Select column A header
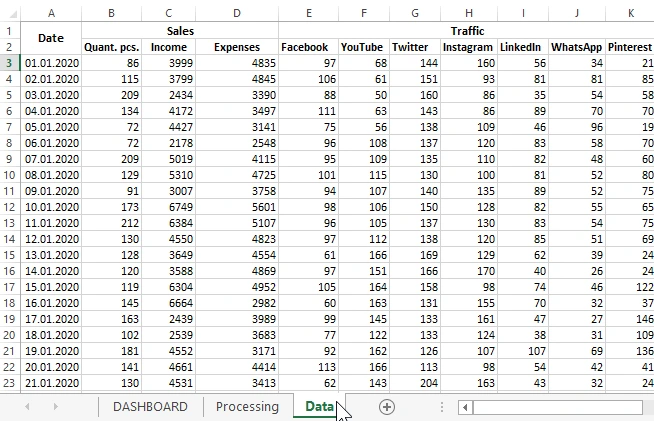Image resolution: width=654 pixels, height=421 pixels. (51, 13)
